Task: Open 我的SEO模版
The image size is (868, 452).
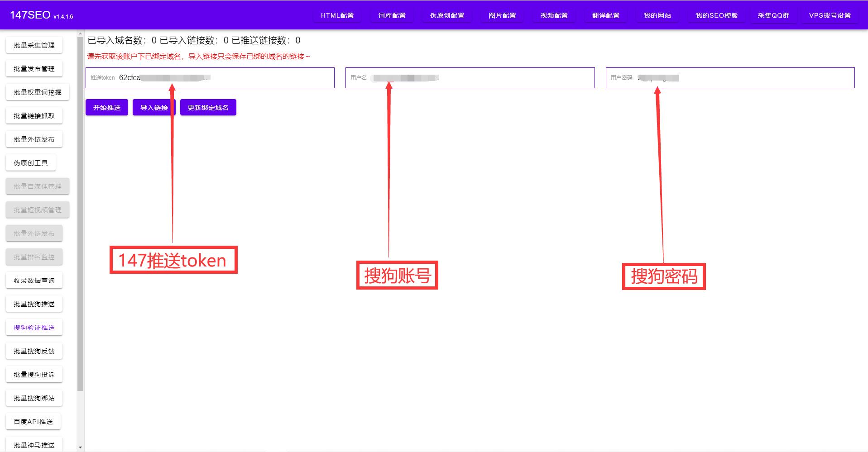Action: (717, 15)
